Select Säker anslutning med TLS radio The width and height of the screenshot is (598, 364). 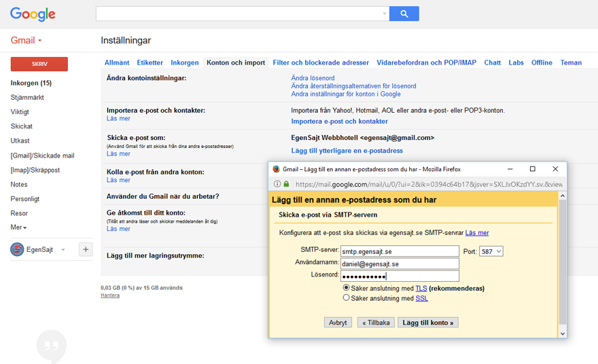346,288
